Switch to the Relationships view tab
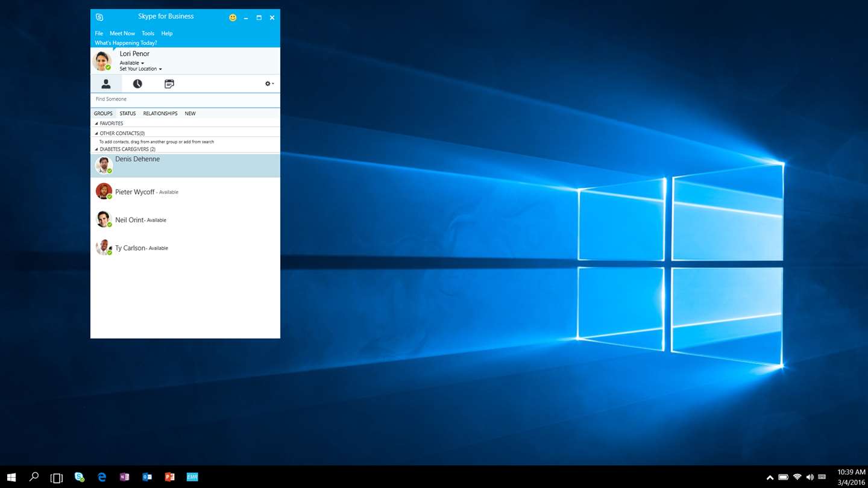Viewport: 868px width, 488px height. (x=160, y=113)
